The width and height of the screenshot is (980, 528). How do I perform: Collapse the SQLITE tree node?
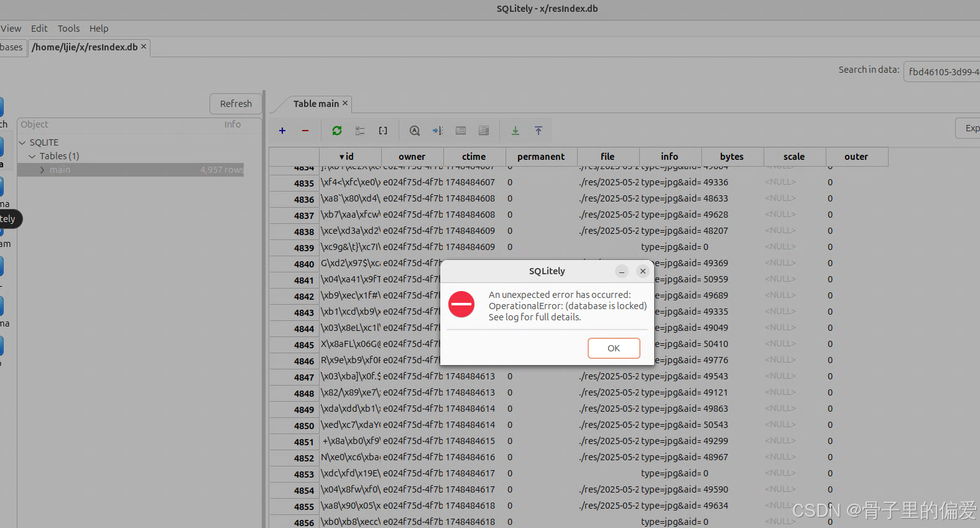22,142
